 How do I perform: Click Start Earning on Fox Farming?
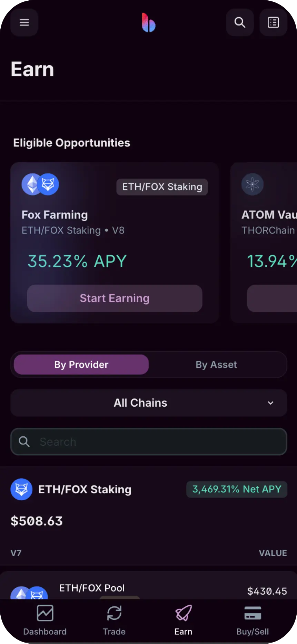[115, 298]
